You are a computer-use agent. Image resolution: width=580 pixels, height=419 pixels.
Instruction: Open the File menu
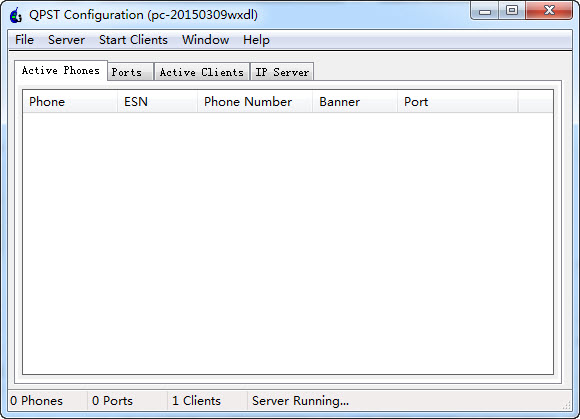[x=24, y=40]
